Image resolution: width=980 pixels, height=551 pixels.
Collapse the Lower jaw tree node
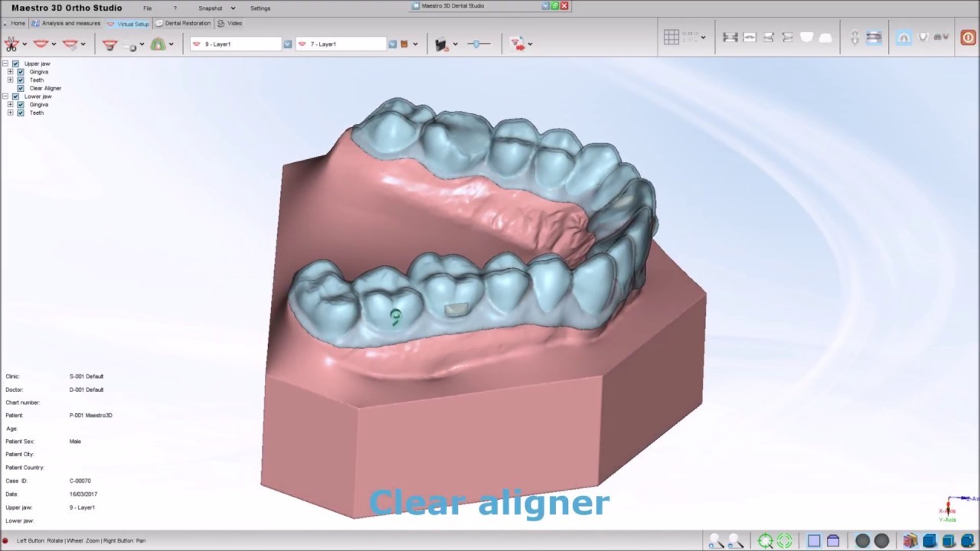[x=5, y=96]
